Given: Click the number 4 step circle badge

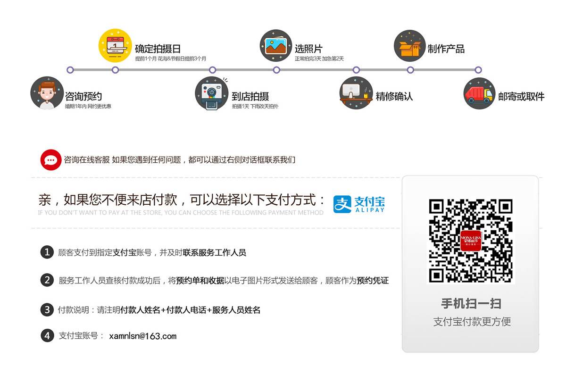Looking at the screenshot, I should click(x=47, y=336).
